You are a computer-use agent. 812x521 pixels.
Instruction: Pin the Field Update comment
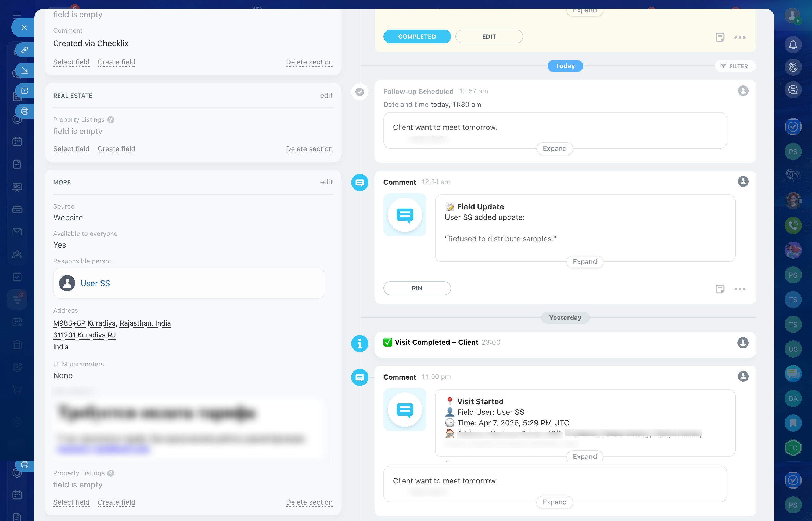click(x=417, y=288)
